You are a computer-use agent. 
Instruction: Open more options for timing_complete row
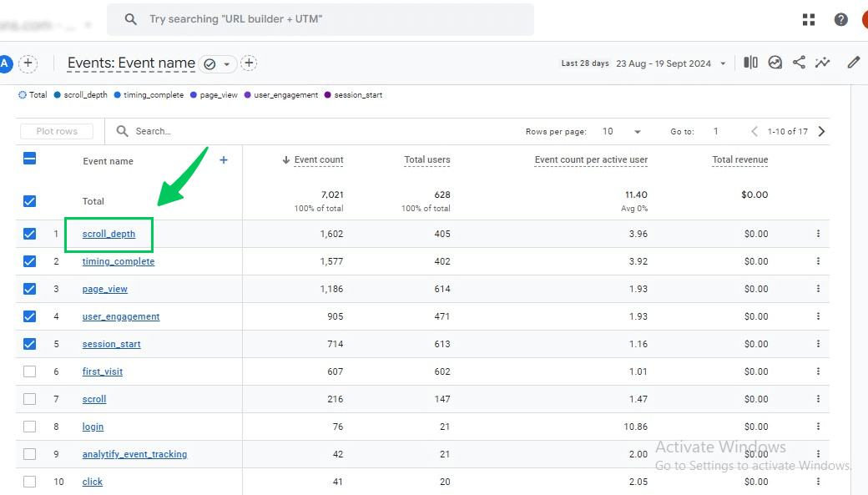tap(818, 261)
